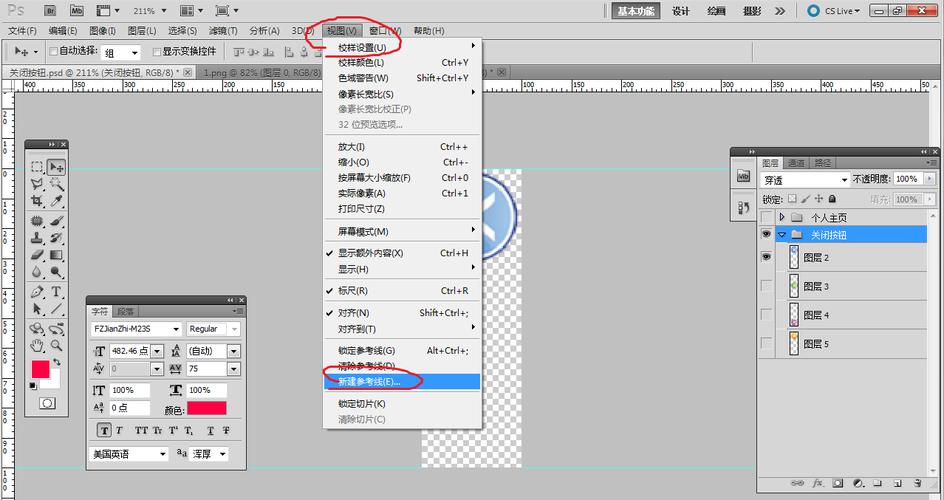Screen dimensions: 944x500
Task: Show 图层 4 via its visibility box
Action: (766, 314)
